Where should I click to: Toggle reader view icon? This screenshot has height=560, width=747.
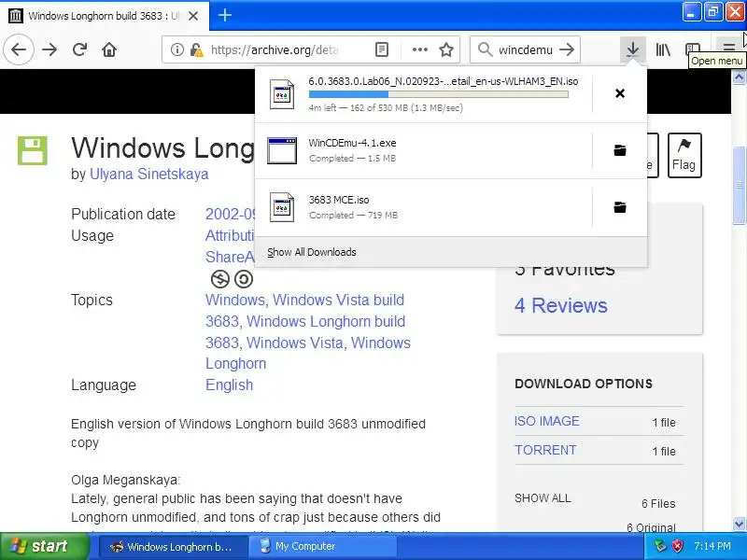click(x=382, y=49)
